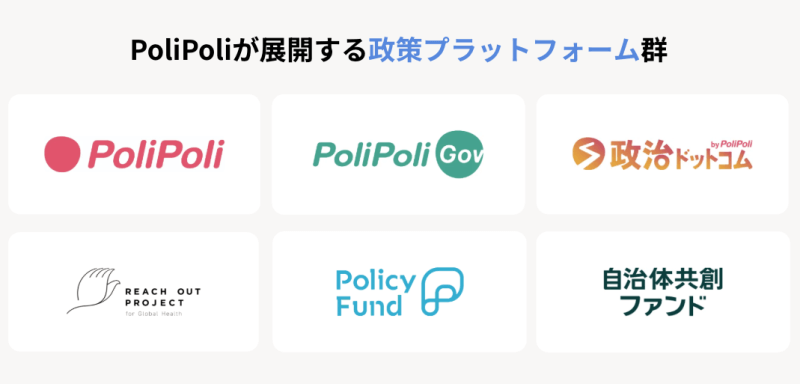Viewport: 800px width, 384px height.
Task: Click the hand line-drawing Reach Out icon
Action: [x=93, y=291]
